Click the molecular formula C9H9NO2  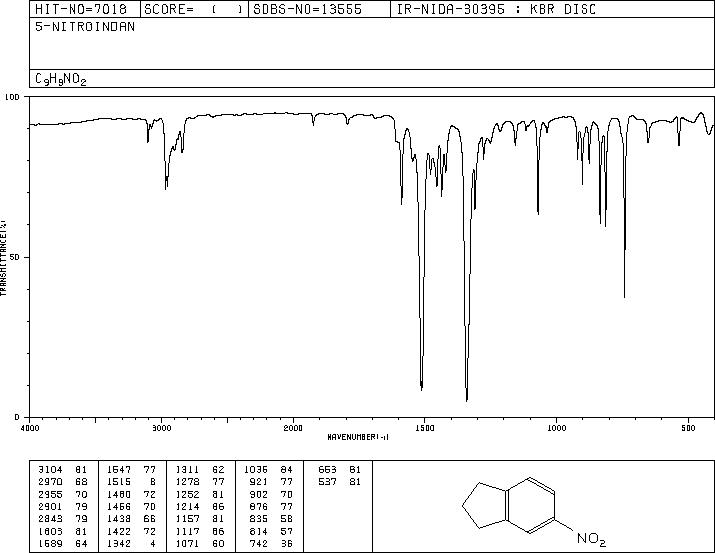(61, 79)
